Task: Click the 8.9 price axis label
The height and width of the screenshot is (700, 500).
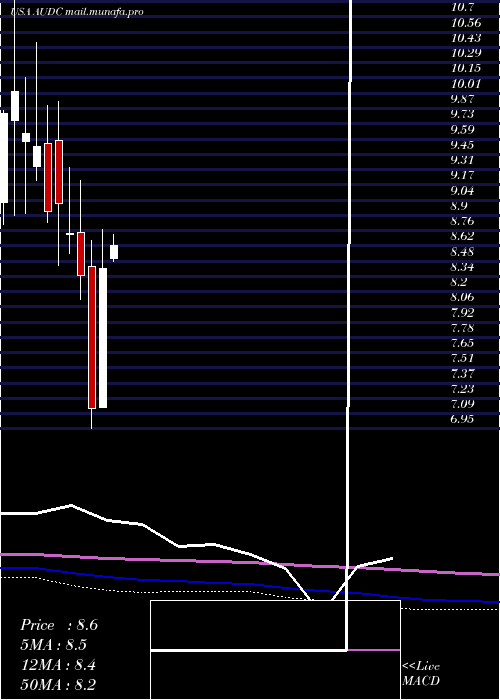Action: (459, 205)
